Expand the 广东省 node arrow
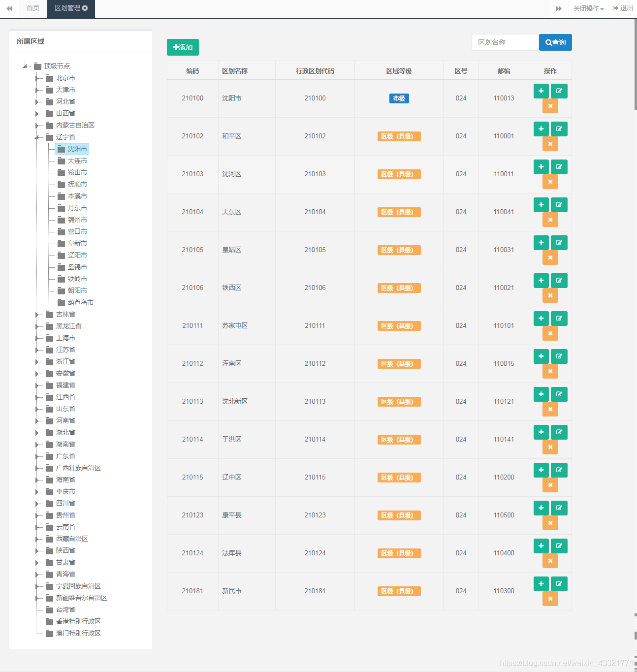Viewport: 637px width, 672px height. (37, 456)
